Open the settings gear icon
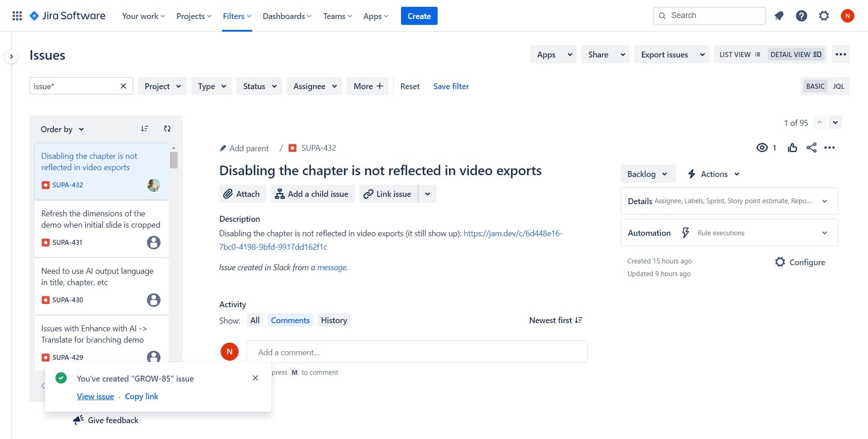868x439 pixels. pyautogui.click(x=824, y=16)
